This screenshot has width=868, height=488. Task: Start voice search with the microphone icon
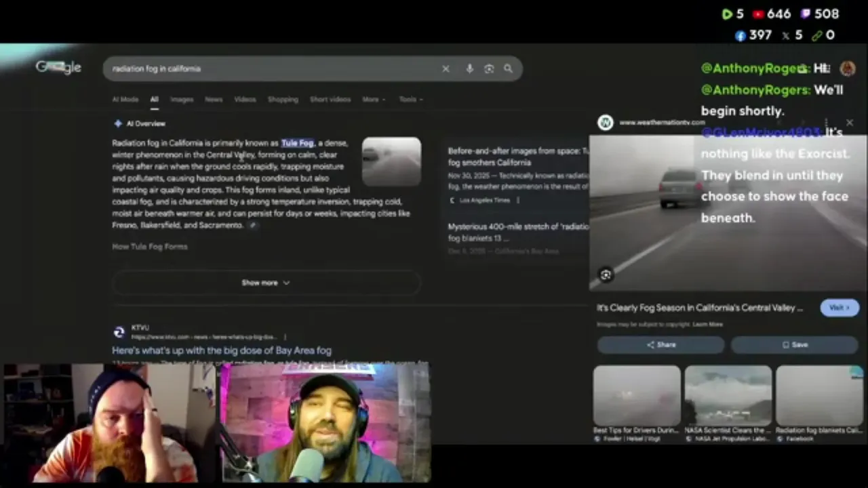pos(469,68)
